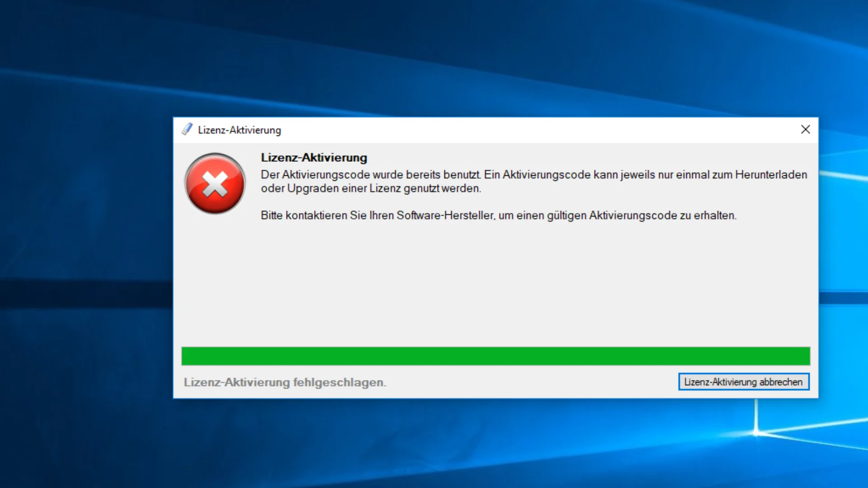Click the Lizenz-Aktivierung abbrechen button

coord(744,382)
